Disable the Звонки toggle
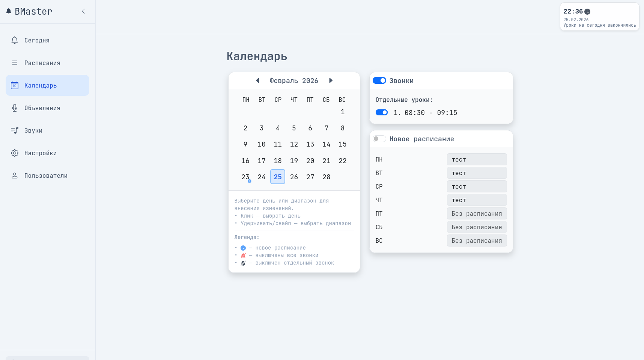Image resolution: width=644 pixels, height=360 pixels. [379, 80]
